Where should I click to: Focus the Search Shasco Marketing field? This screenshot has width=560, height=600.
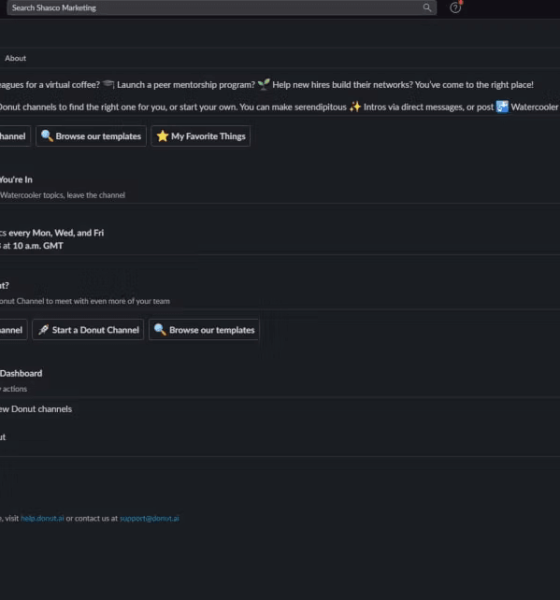(x=222, y=8)
